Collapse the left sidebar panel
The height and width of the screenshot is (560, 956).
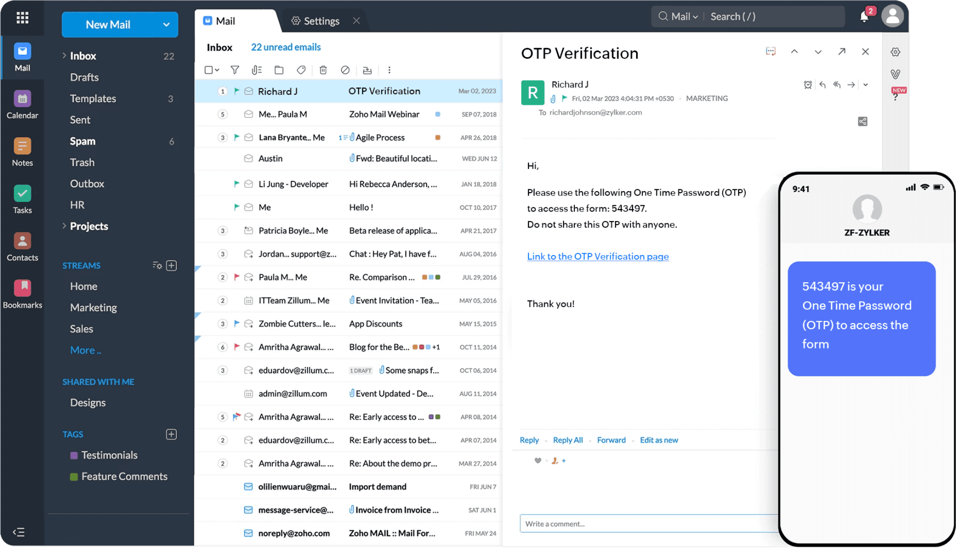pyautogui.click(x=18, y=532)
